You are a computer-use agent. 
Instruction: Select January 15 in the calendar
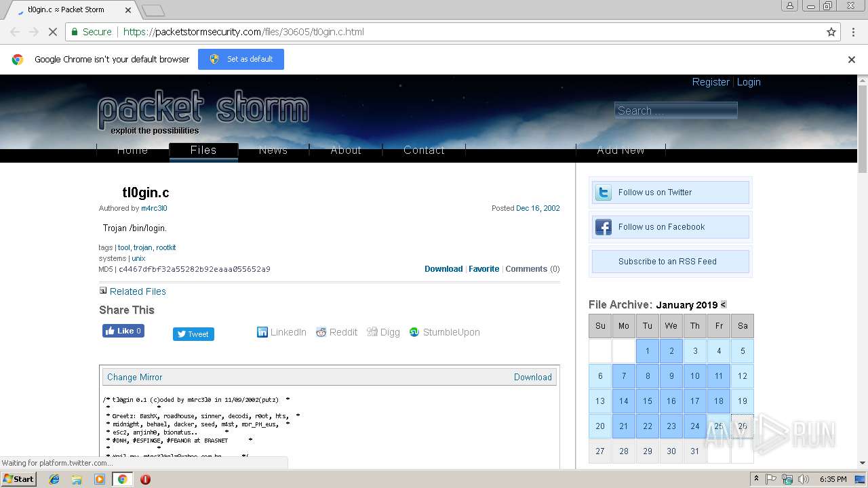coord(648,401)
